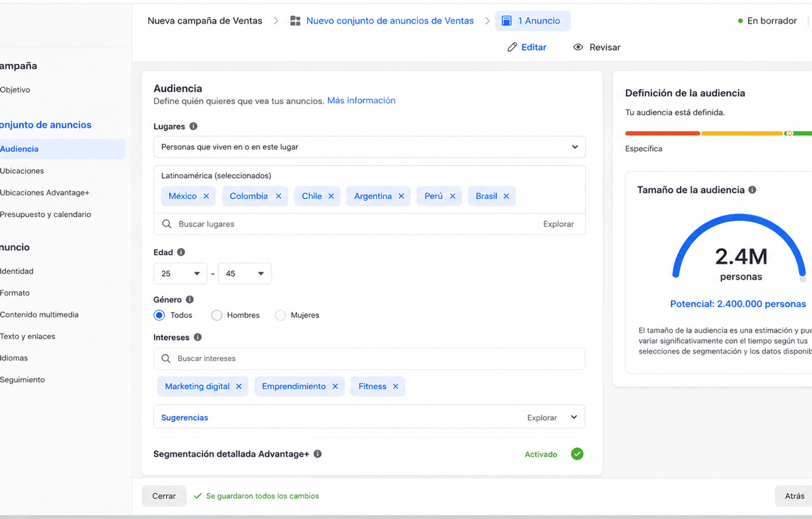The height and width of the screenshot is (519, 812).
Task: Remove the México location tag
Action: 206,196
